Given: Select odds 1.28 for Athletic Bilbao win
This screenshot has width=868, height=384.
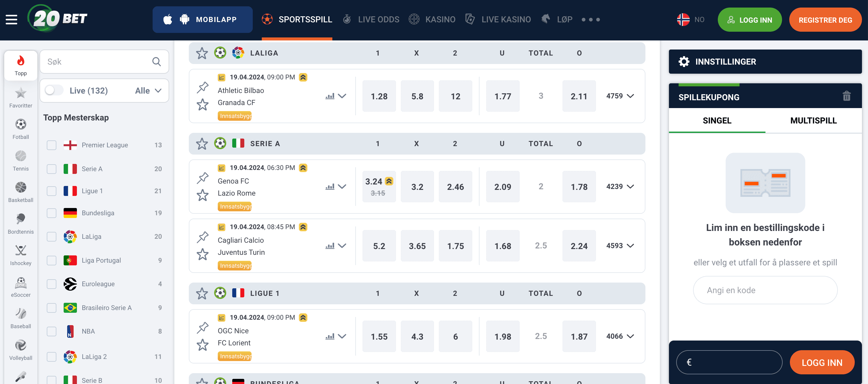Looking at the screenshot, I should [379, 96].
